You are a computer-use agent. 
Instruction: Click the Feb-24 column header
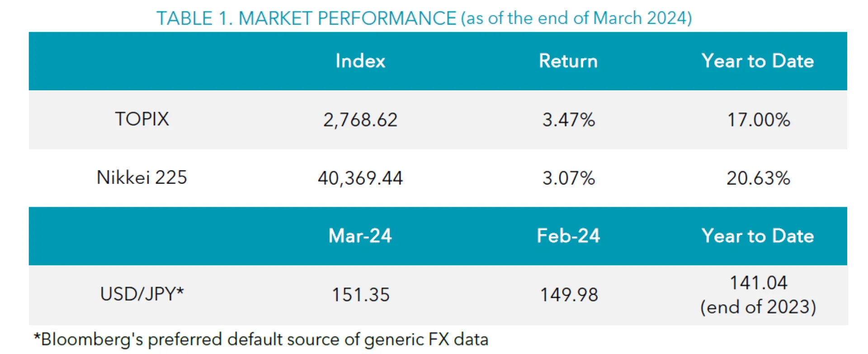coord(568,236)
